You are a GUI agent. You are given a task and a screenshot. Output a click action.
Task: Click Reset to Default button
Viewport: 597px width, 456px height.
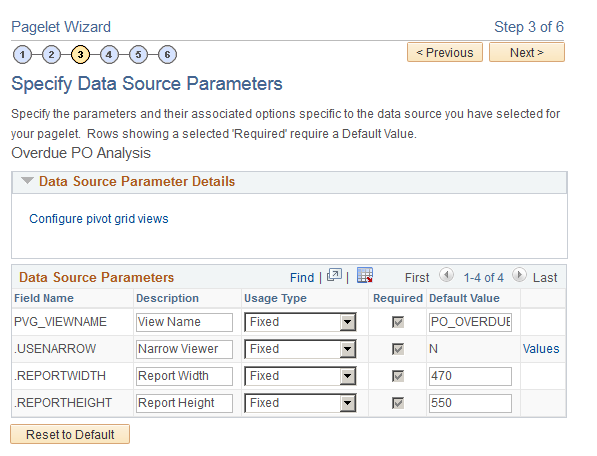pos(70,434)
